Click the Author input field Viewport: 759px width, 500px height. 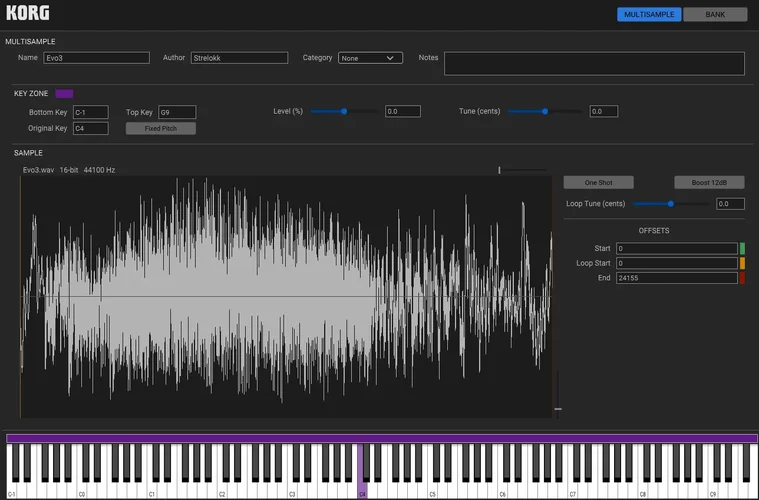pos(239,58)
